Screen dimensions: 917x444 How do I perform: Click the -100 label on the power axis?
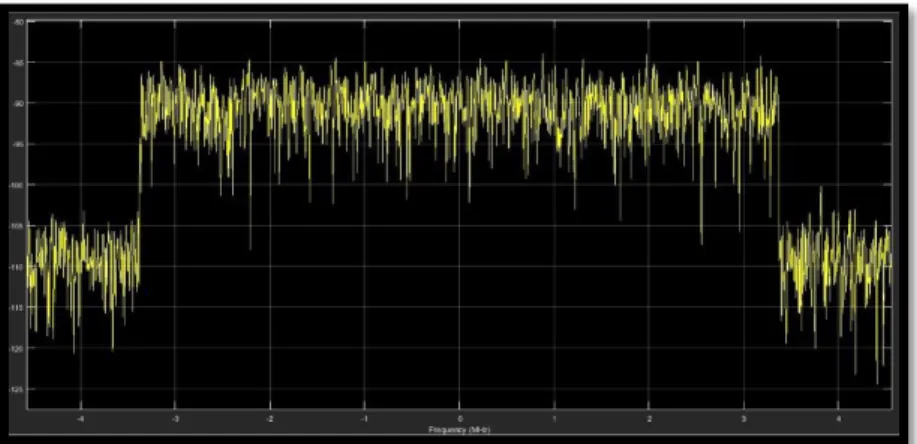tap(18, 185)
